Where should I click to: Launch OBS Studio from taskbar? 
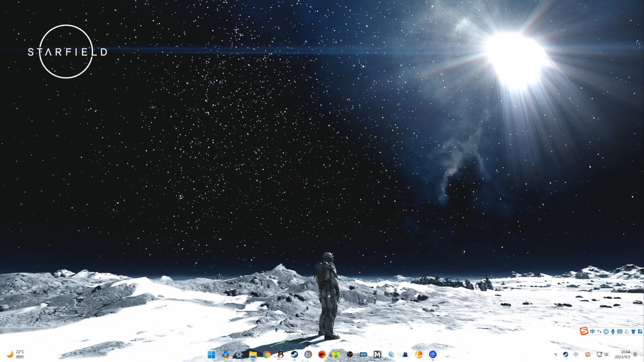coord(350,355)
